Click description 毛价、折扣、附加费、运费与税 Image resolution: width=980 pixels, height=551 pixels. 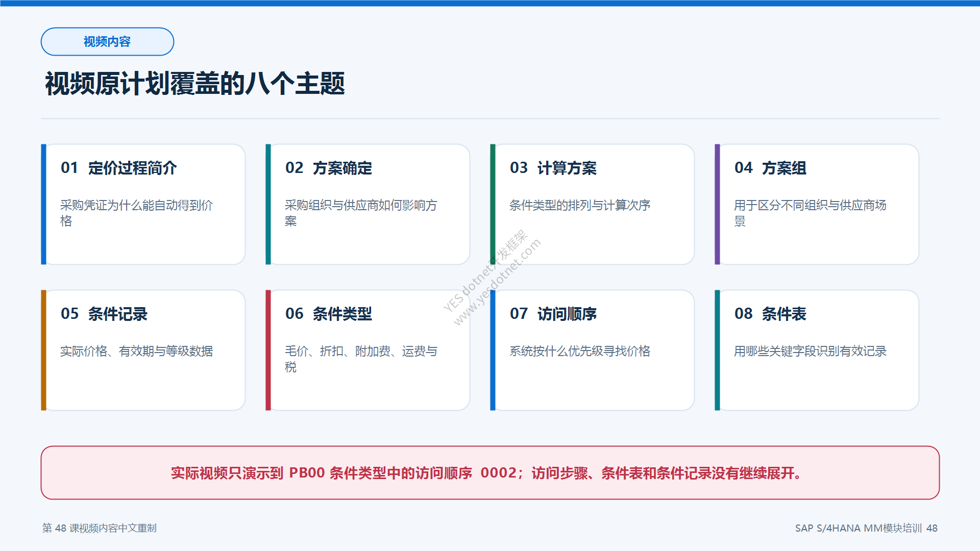coord(361,359)
